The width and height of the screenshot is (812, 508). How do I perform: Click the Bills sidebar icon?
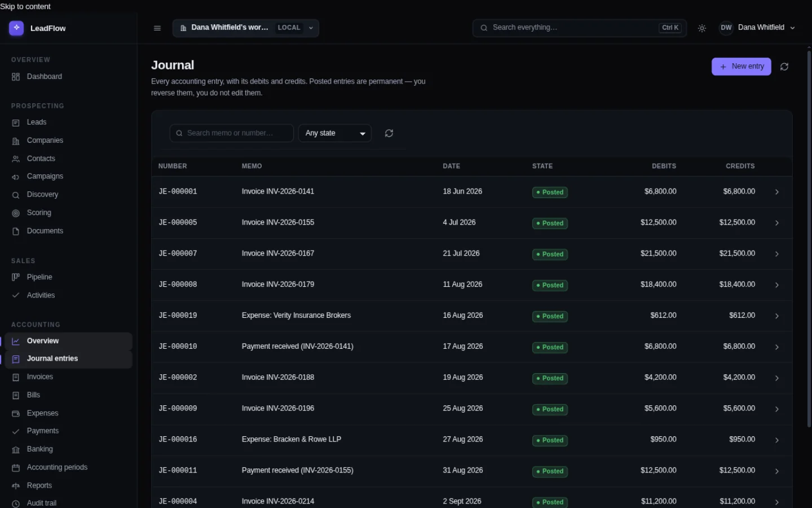click(16, 395)
